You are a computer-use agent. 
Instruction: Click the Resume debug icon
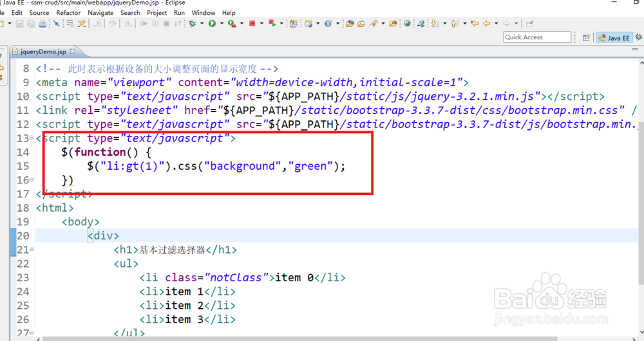tap(144, 24)
